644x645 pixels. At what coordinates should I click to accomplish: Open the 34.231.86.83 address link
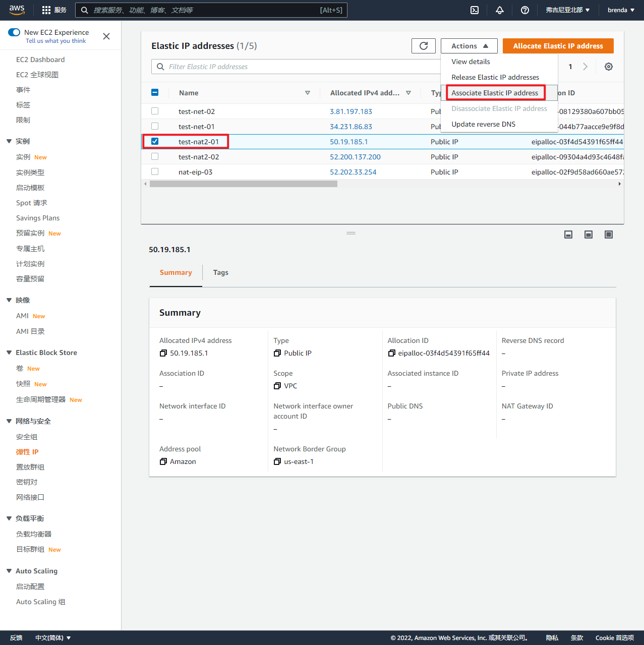(x=351, y=127)
